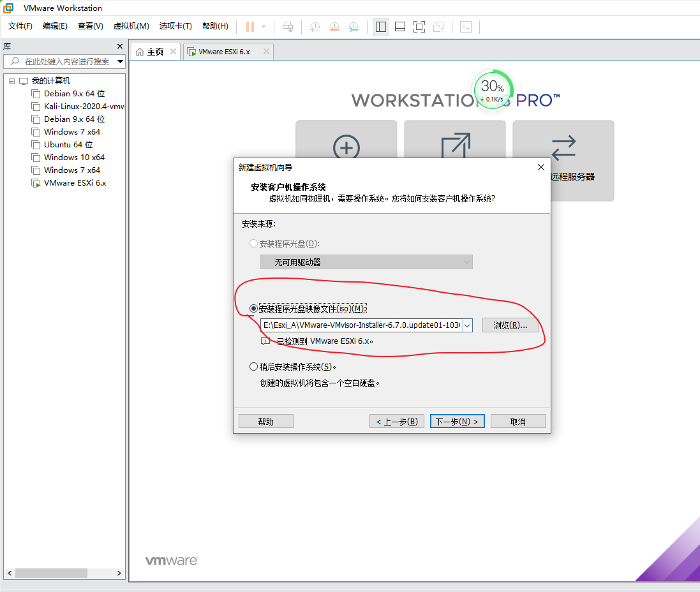Image resolution: width=700 pixels, height=592 pixels.
Task: Click the 30% network speed floating widget
Action: point(493,90)
